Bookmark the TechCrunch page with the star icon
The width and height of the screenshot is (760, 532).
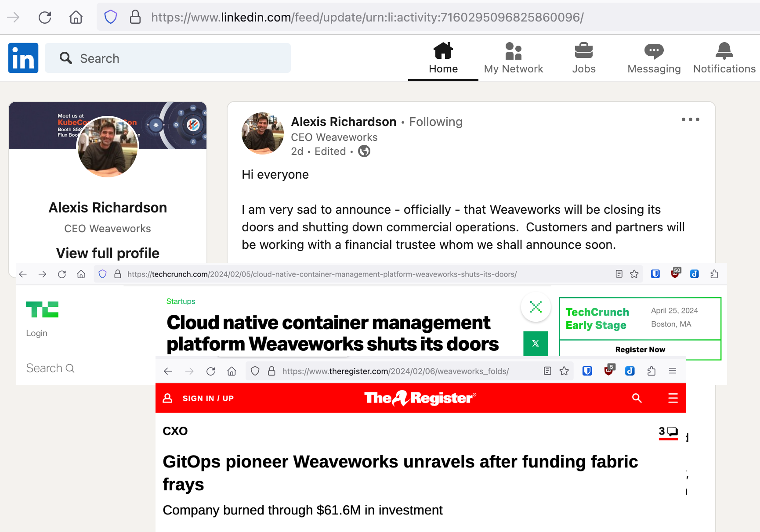[x=634, y=274]
